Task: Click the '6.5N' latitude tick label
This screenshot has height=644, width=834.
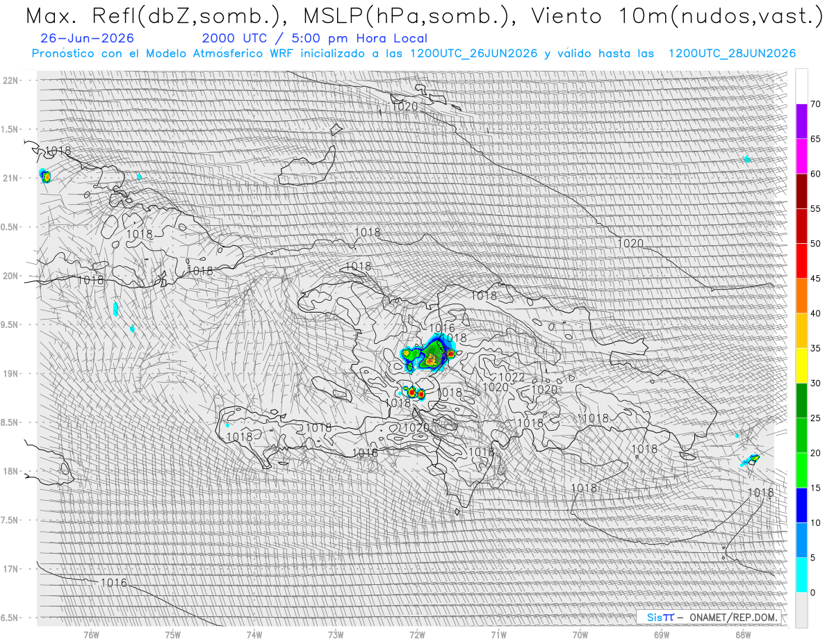Action: click(x=9, y=618)
